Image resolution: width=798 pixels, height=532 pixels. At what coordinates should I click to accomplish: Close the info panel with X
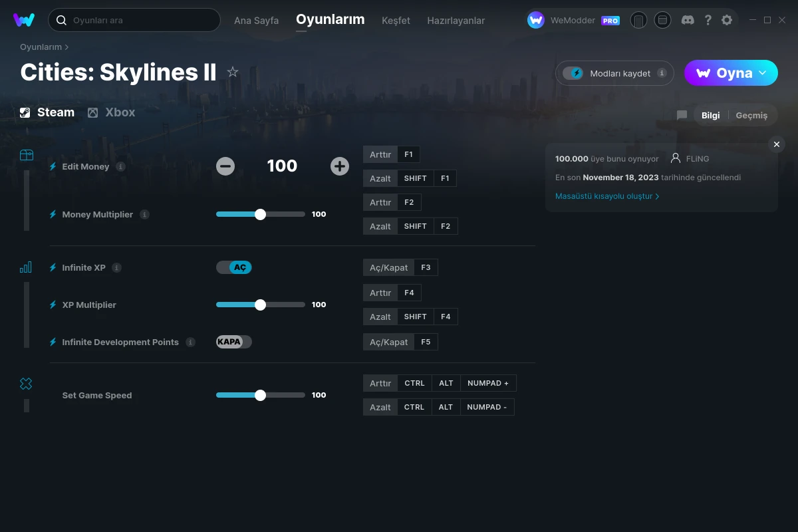(776, 144)
